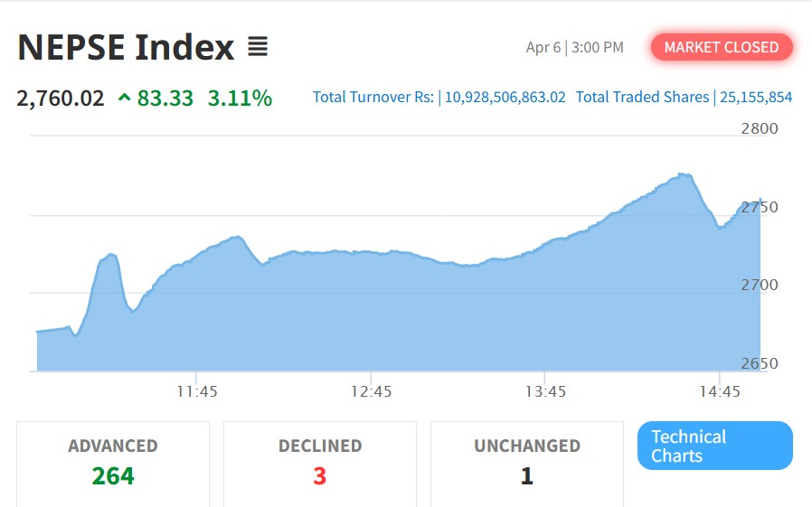Click the 13:45 time axis label
812x507 pixels.
click(545, 391)
